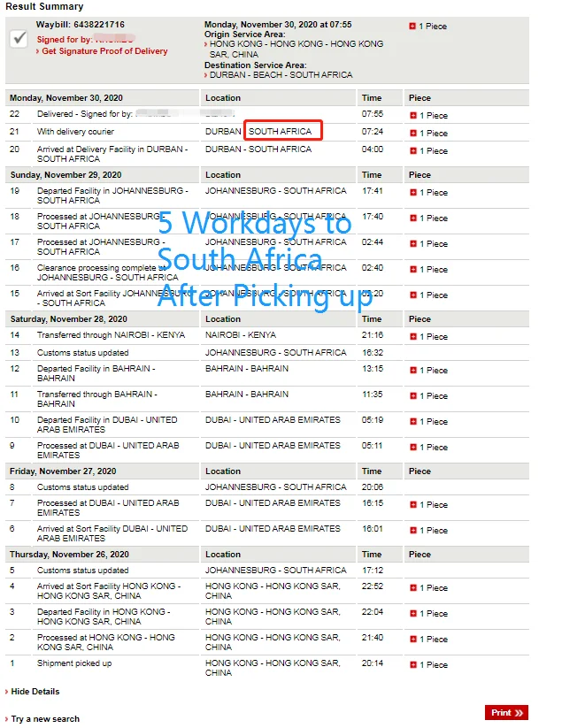Expand the piece icon for the 07:55 delivered row

pyautogui.click(x=412, y=116)
